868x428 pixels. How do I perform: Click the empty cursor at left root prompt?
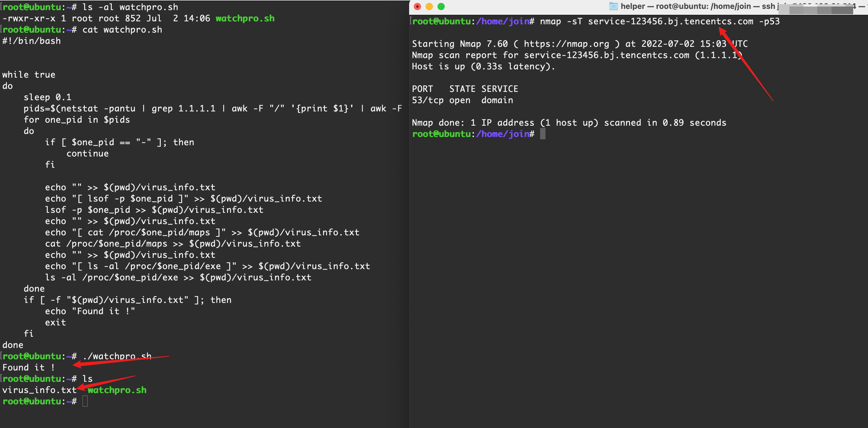pyautogui.click(x=85, y=401)
